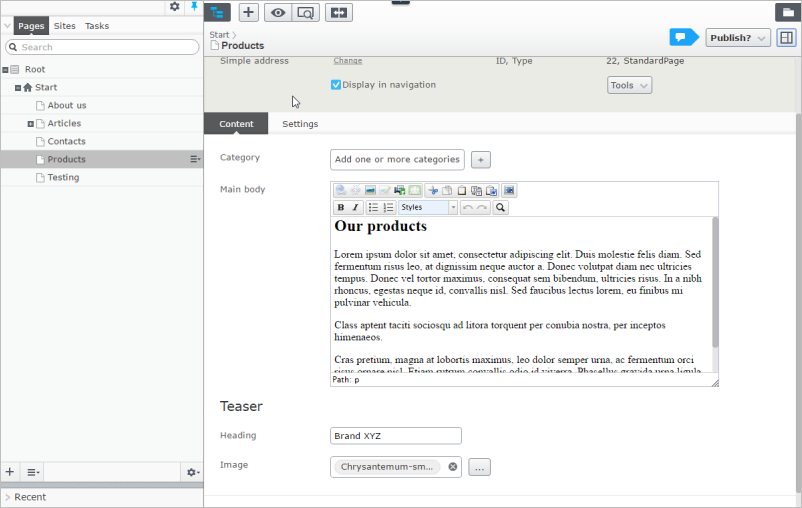Viewport: 802px width, 508px height.
Task: Click the blue comment notification icon
Action: click(x=683, y=37)
